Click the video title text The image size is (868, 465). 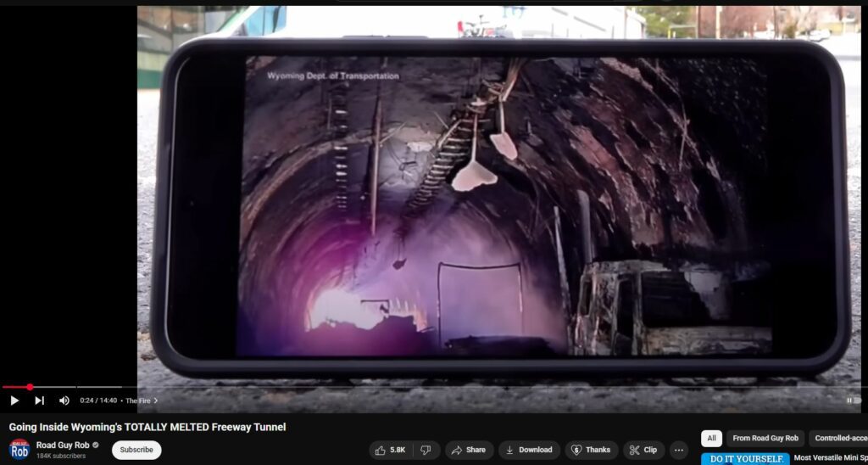pos(147,428)
